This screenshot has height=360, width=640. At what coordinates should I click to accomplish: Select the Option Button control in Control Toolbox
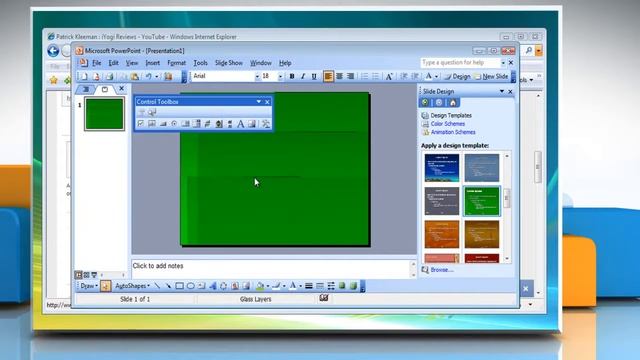tap(174, 124)
